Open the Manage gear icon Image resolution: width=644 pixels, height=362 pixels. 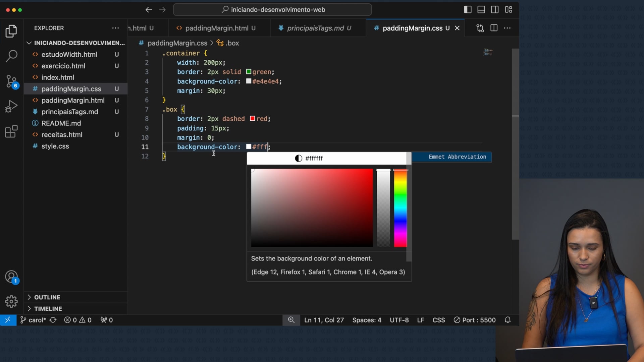coord(11,301)
